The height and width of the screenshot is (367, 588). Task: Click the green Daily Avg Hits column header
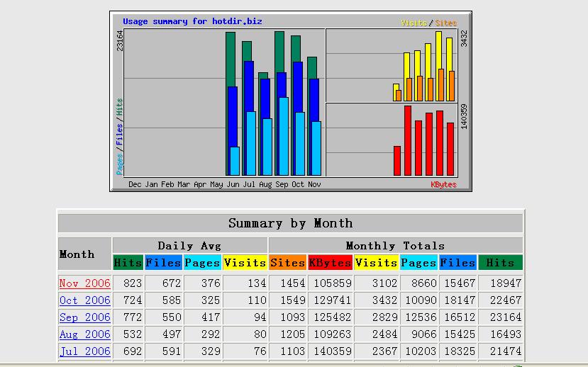coord(128,263)
